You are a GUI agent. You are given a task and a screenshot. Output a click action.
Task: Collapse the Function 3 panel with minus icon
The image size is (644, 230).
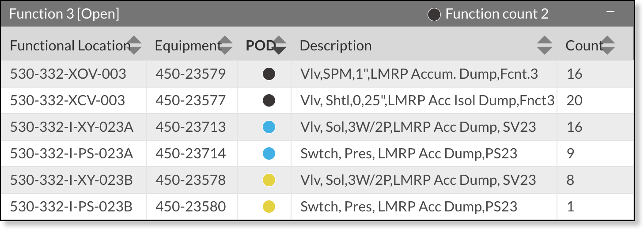coord(610,12)
